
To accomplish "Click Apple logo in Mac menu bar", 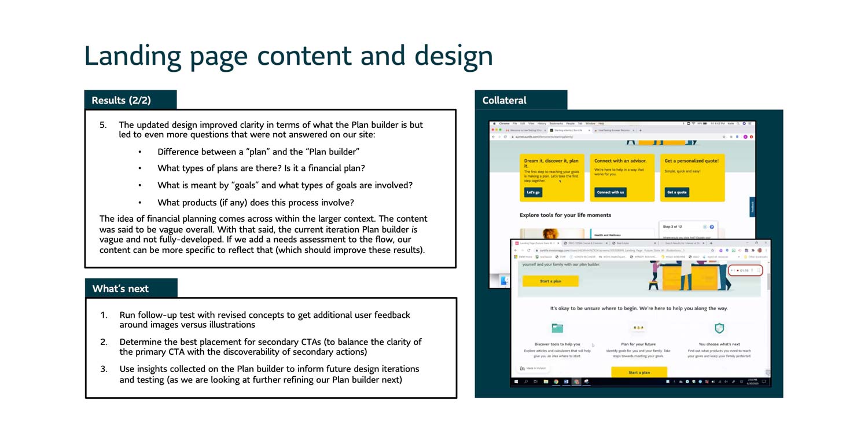I will tap(494, 123).
